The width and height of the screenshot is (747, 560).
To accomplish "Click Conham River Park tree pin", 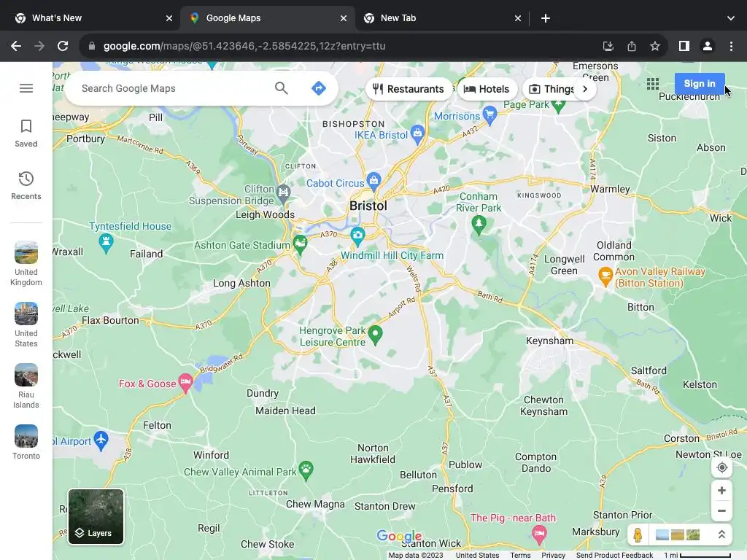I will [479, 225].
